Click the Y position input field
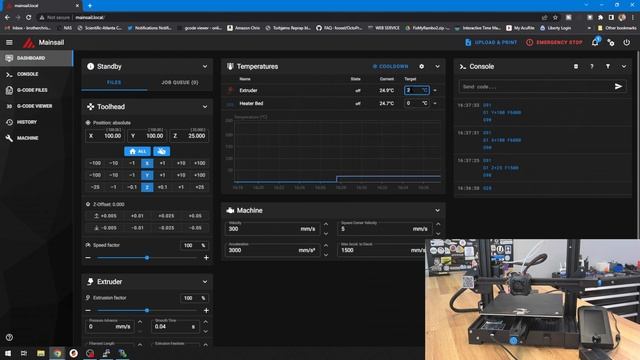The width and height of the screenshot is (640, 360). 147,136
